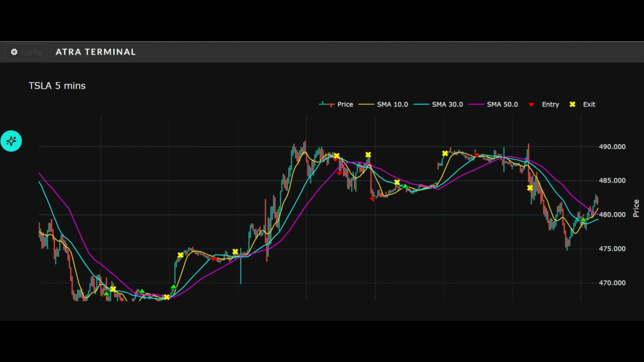This screenshot has width=644, height=362.
Task: Toggle SMA 10.0 trace visibility
Action: tap(392, 104)
